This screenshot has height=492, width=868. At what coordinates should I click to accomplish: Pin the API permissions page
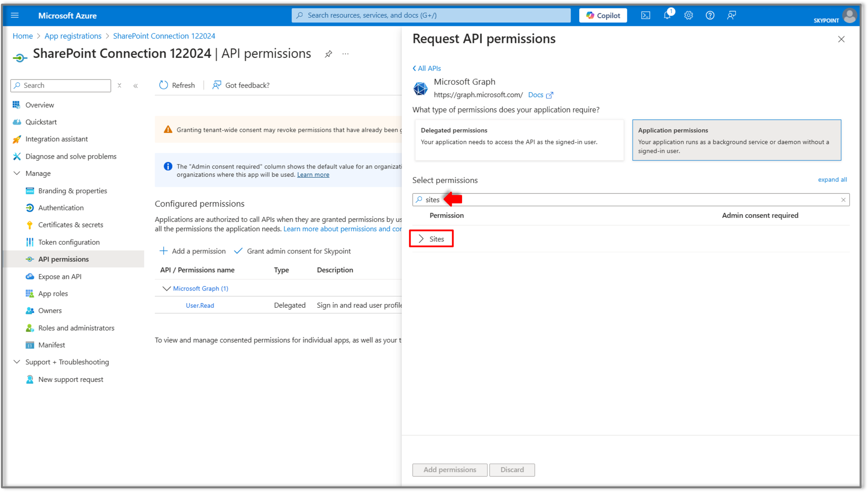329,54
